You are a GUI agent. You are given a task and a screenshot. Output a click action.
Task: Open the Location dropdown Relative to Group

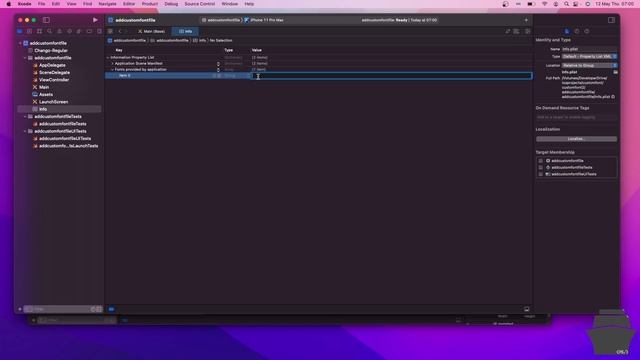pyautogui.click(x=589, y=65)
